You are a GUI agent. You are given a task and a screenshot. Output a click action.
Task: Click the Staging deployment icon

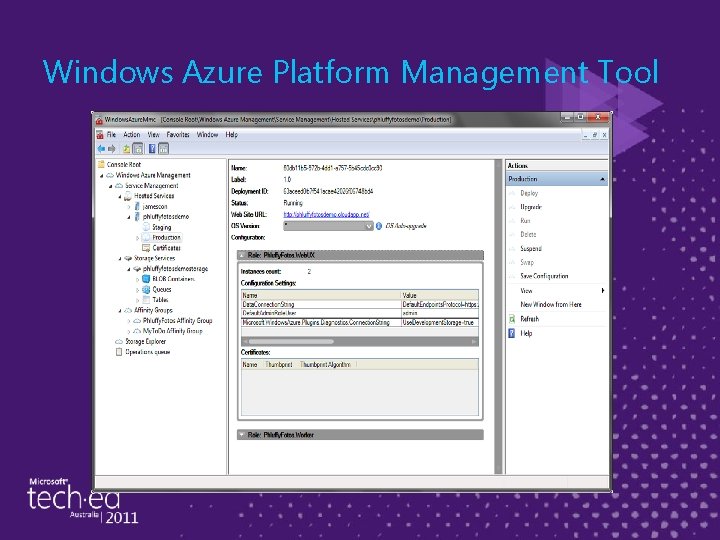coord(146,227)
